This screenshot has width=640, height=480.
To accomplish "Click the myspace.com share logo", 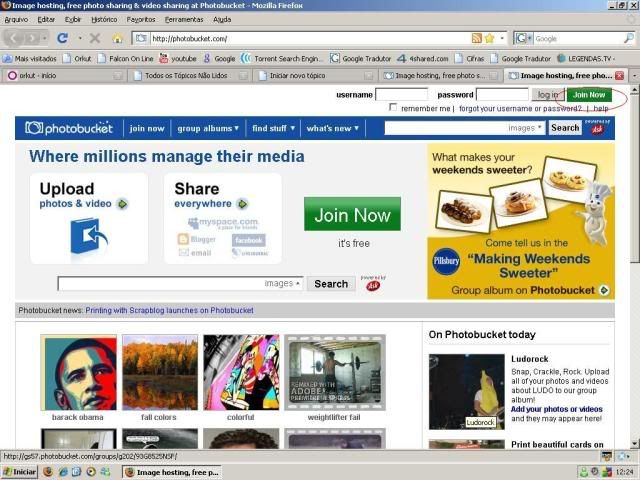I will pos(223,223).
